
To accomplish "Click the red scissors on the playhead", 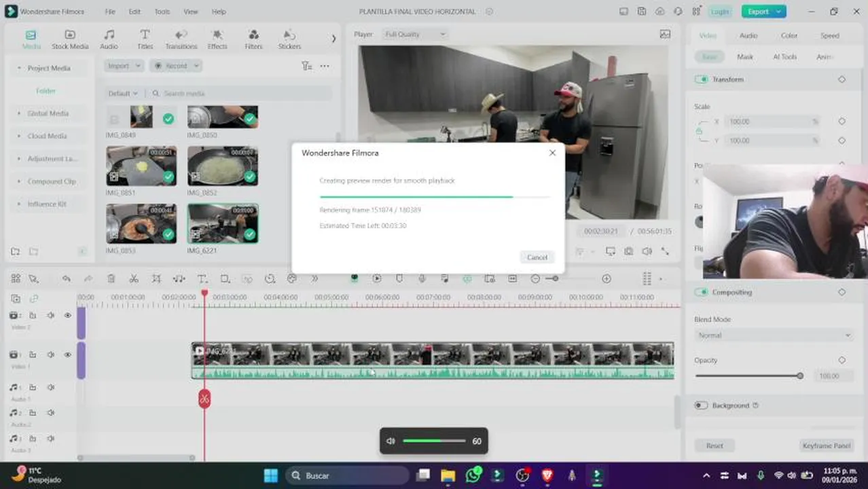I will 204,399.
